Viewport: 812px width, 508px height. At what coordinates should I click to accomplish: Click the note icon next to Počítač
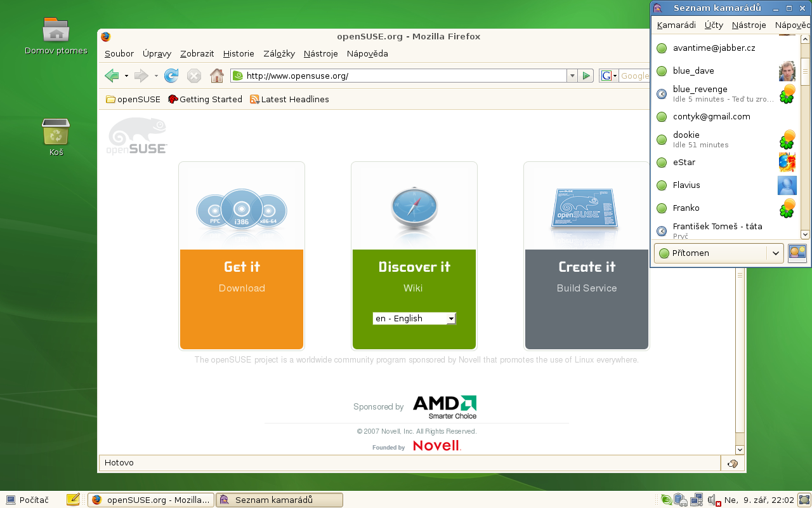pyautogui.click(x=73, y=500)
